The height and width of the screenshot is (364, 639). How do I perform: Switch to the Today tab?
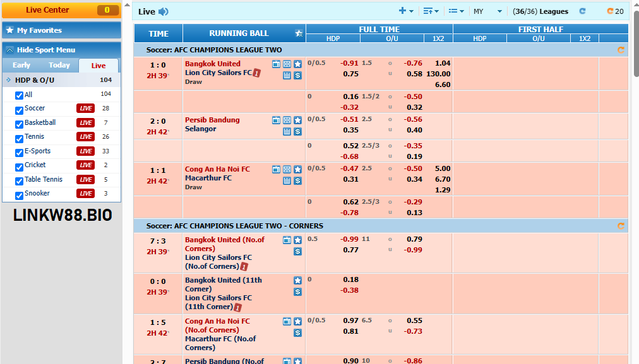pyautogui.click(x=59, y=65)
